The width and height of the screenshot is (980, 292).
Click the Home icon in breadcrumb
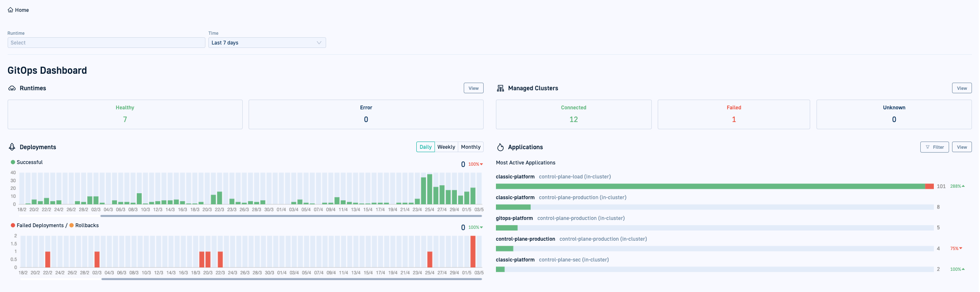click(11, 10)
